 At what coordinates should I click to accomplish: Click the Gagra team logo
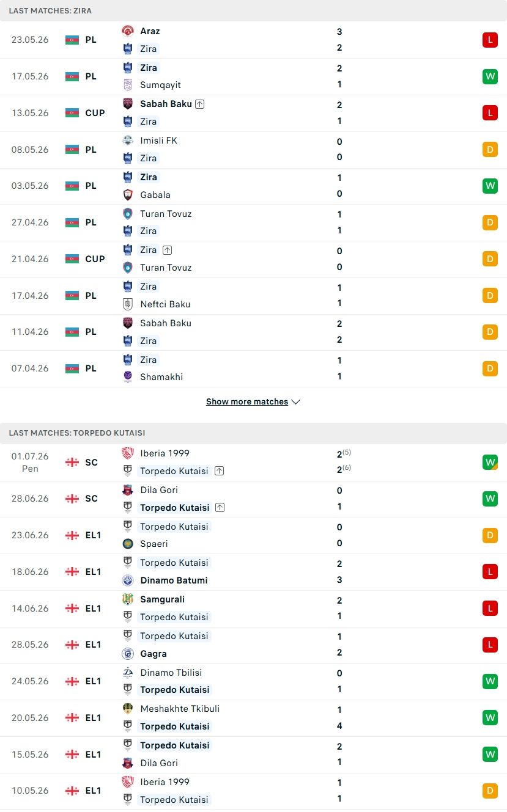click(x=128, y=654)
